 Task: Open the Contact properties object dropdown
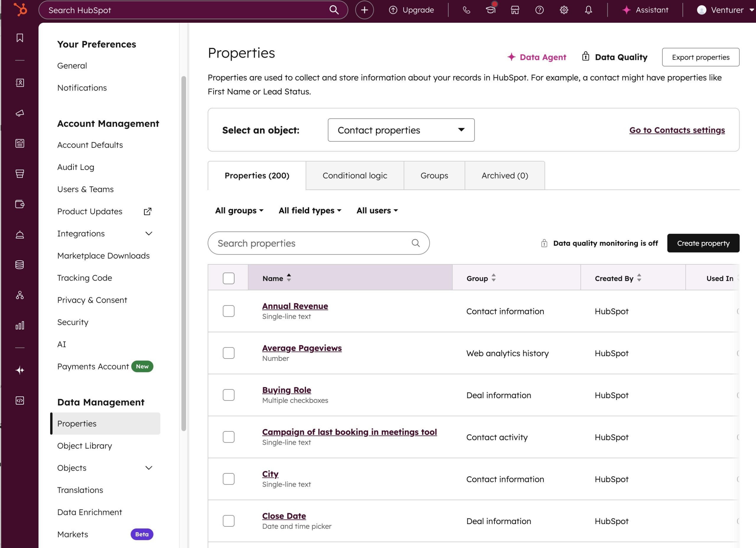[401, 130]
